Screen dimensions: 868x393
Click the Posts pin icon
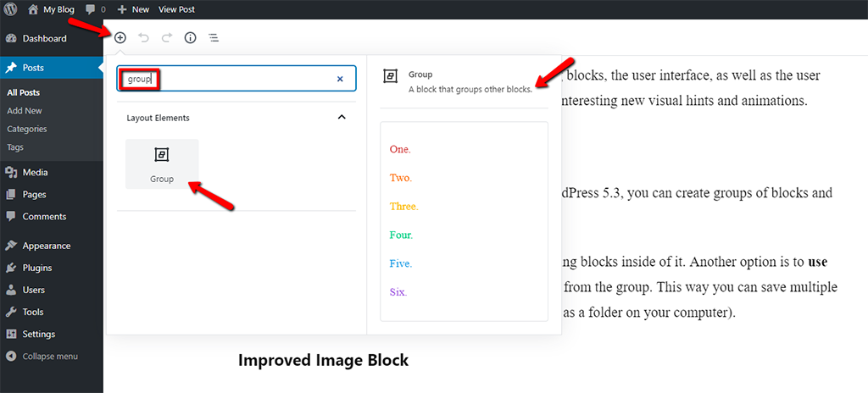tap(11, 68)
